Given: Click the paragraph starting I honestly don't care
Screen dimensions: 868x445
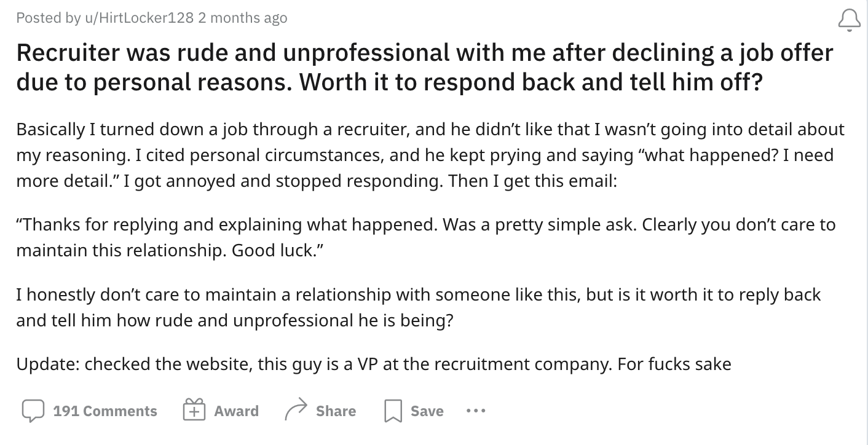Looking at the screenshot, I should (418, 308).
